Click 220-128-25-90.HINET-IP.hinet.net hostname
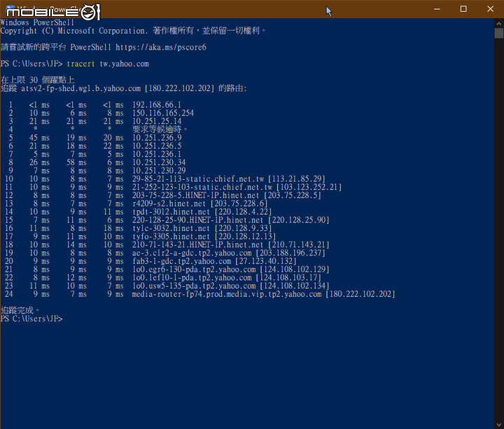Viewport: 504px width, 429px height. [x=197, y=220]
